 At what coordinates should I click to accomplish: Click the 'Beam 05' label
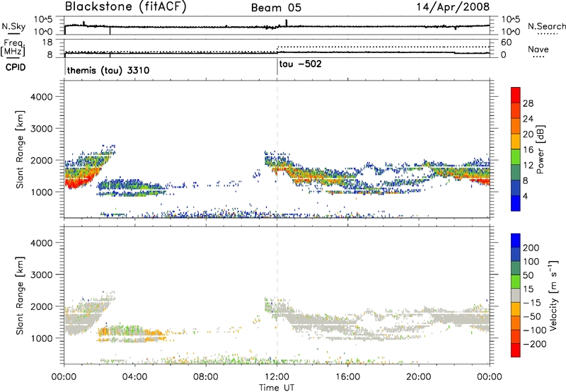point(276,8)
